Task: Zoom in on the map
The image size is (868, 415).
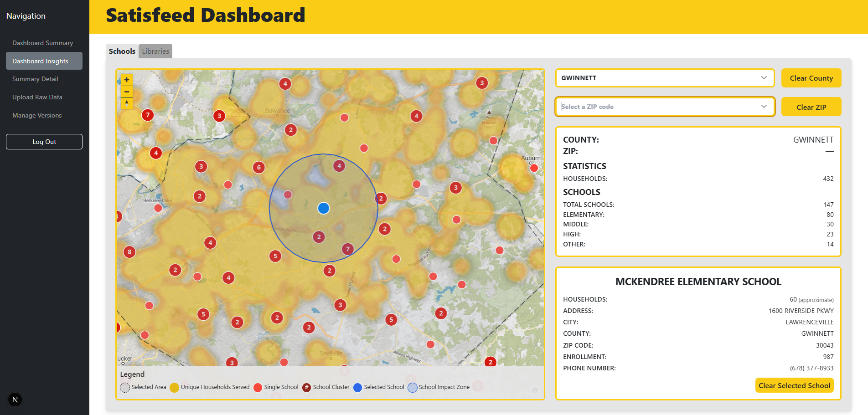Action: pyautogui.click(x=127, y=80)
